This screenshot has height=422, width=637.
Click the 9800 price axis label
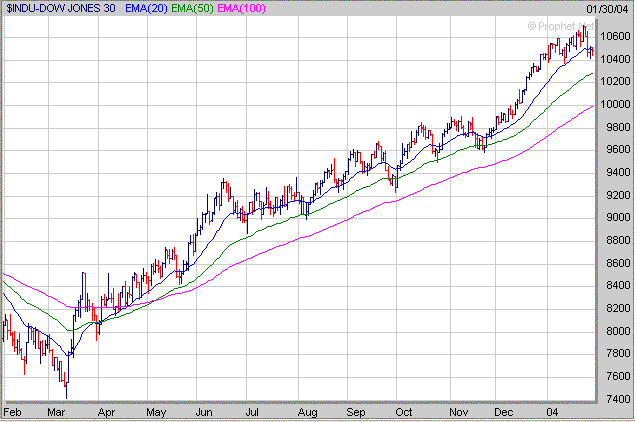618,127
